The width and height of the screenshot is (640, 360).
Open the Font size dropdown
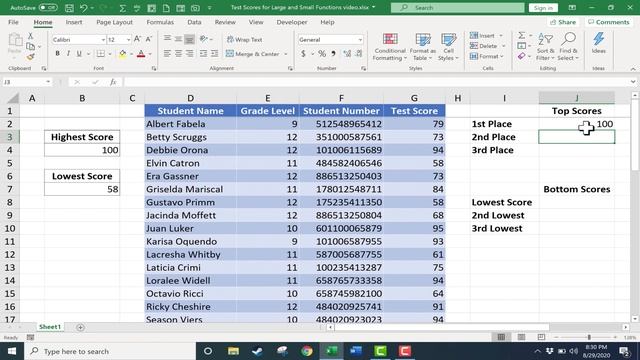[128, 40]
